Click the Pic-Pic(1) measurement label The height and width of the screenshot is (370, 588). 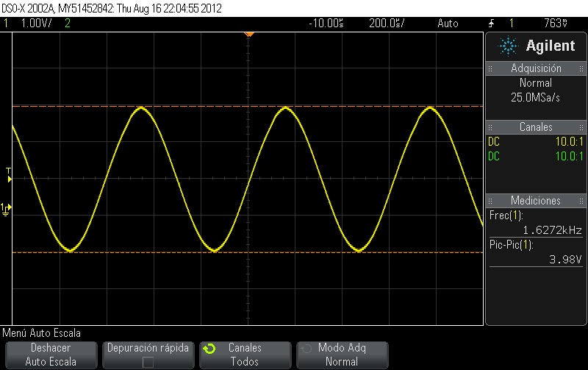click(x=511, y=245)
